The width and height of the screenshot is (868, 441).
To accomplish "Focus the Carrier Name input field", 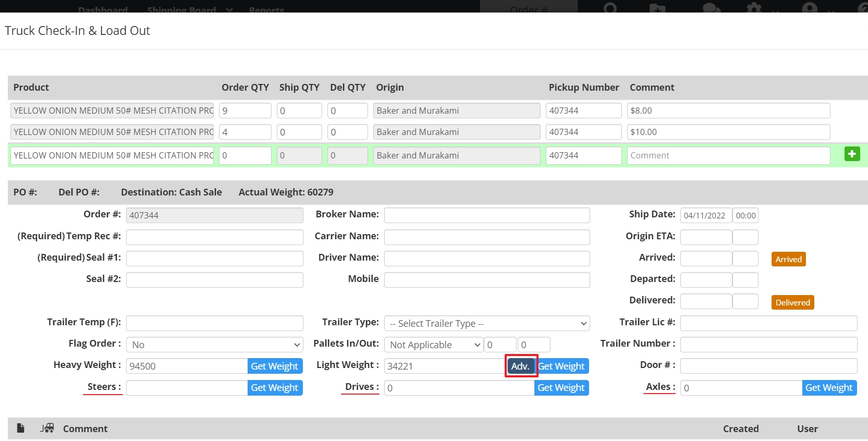I will tap(486, 237).
